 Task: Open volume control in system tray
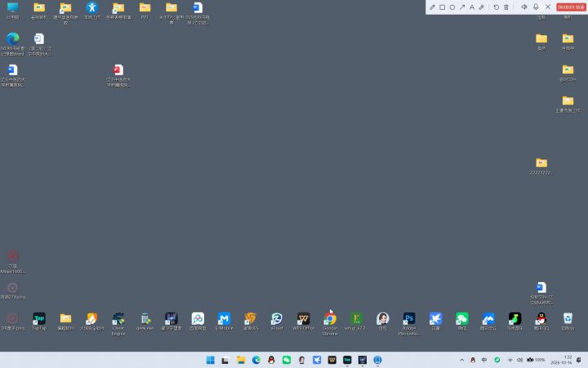(519, 360)
